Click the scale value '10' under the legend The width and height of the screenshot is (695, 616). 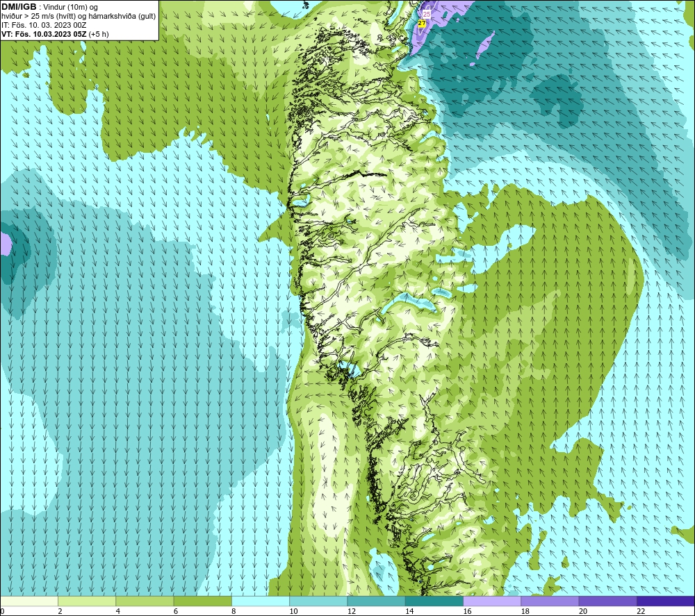(x=293, y=611)
